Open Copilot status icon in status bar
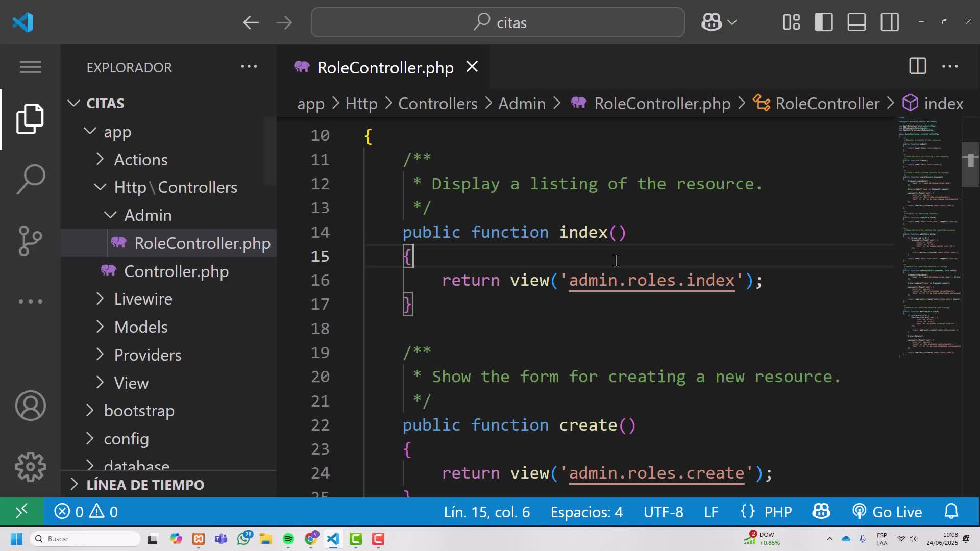This screenshot has width=980, height=551. pyautogui.click(x=821, y=511)
